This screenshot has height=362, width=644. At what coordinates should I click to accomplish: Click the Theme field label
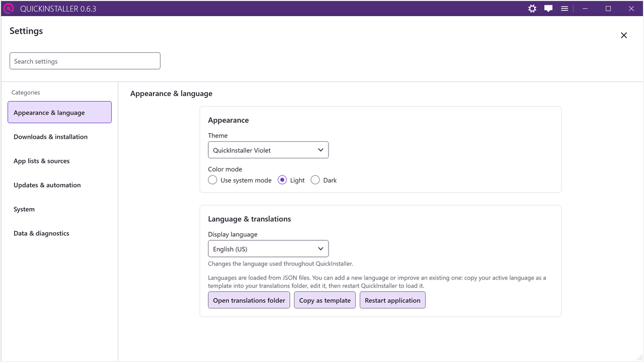tap(218, 135)
